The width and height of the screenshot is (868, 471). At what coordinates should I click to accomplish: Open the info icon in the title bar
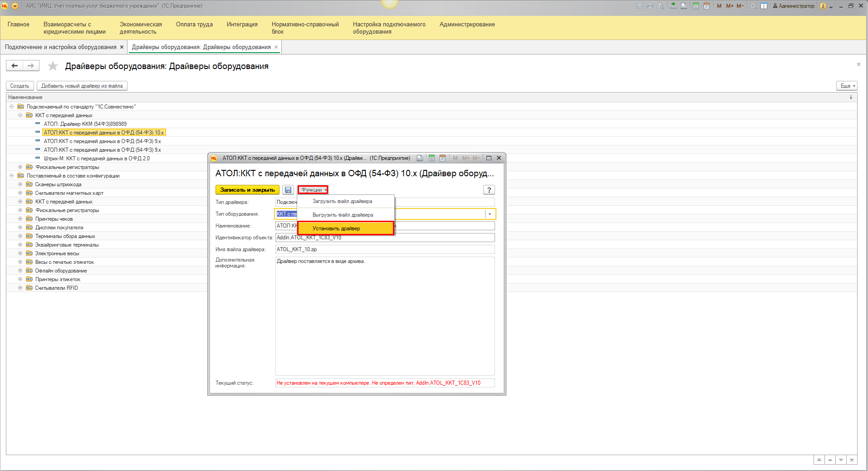click(x=823, y=6)
